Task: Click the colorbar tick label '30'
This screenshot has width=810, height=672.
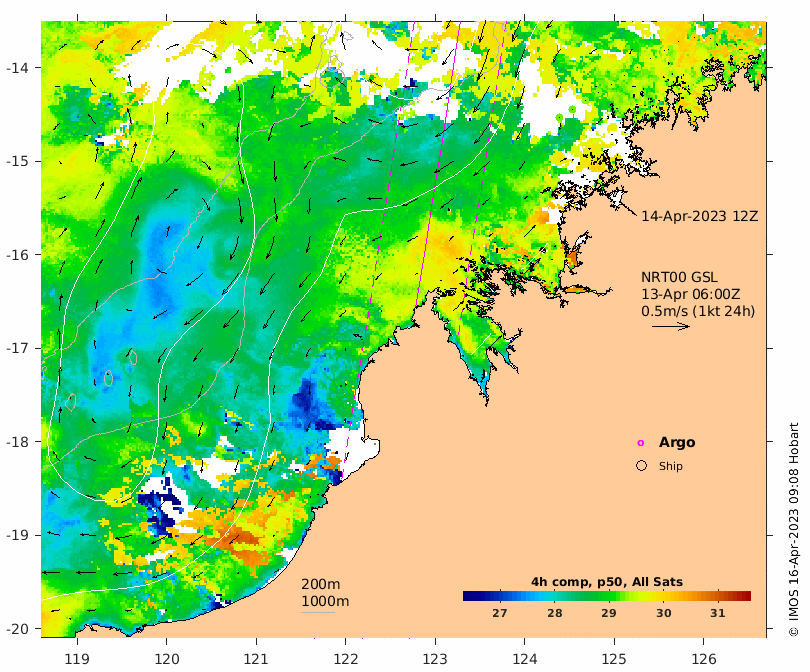Action: point(663,613)
